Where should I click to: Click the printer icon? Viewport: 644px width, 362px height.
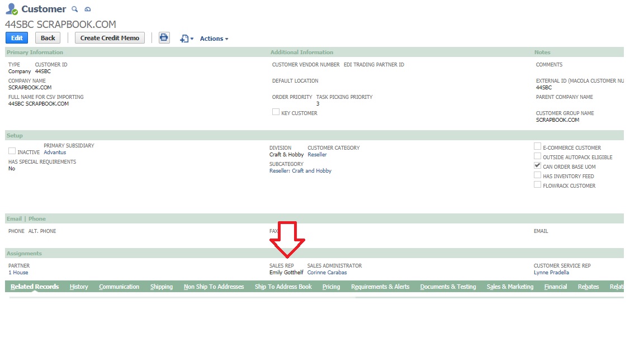click(164, 38)
